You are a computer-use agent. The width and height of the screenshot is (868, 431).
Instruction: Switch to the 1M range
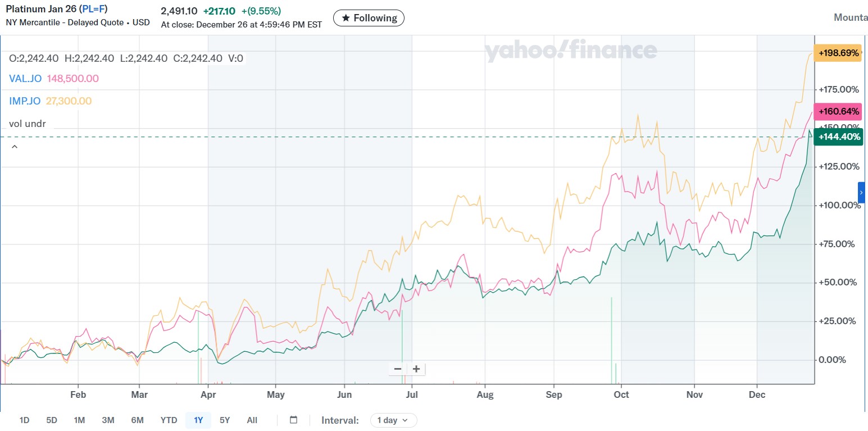(79, 420)
